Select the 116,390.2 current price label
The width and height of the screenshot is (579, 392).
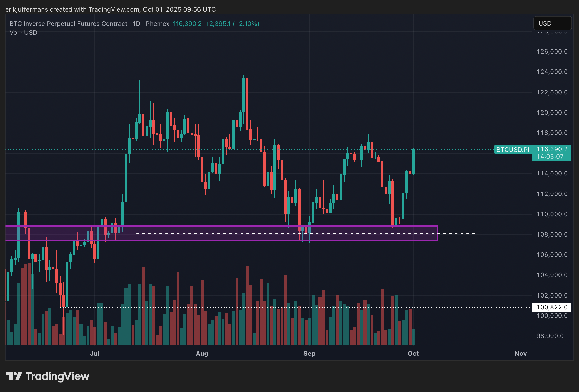click(x=552, y=149)
